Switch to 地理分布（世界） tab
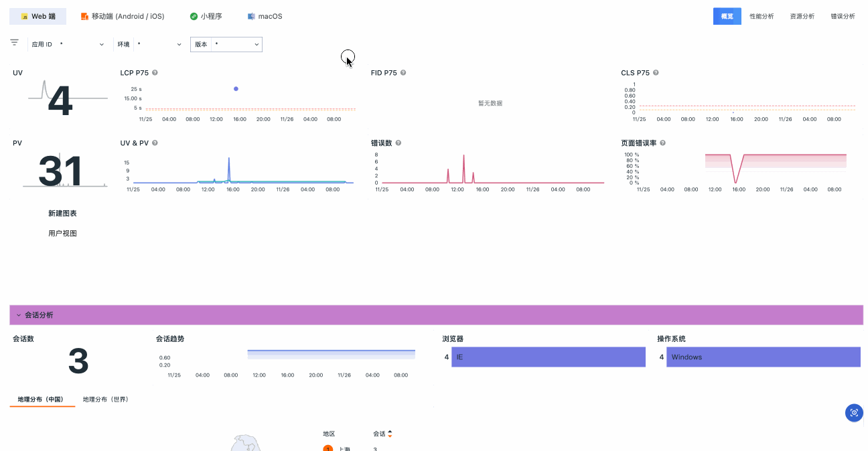Image resolution: width=868 pixels, height=451 pixels. tap(106, 399)
